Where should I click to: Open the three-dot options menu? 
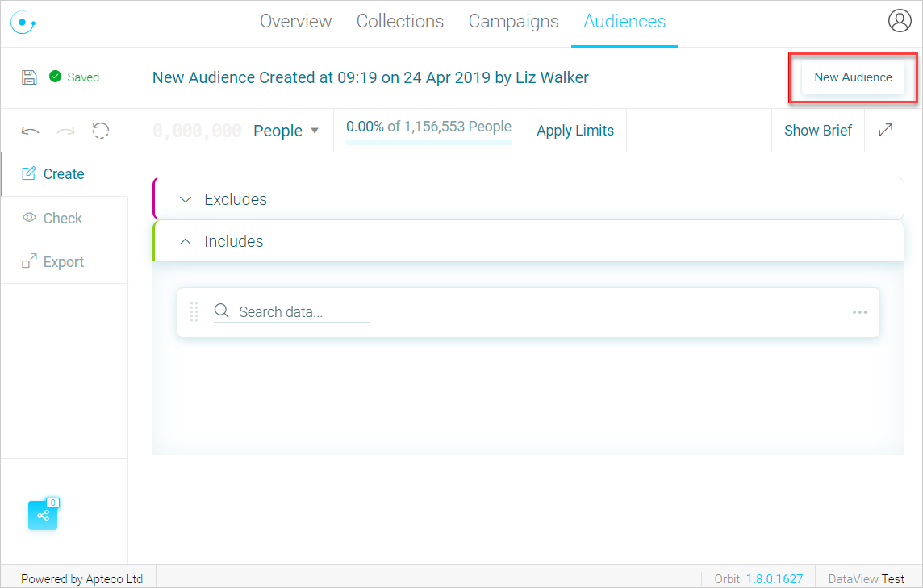pyautogui.click(x=859, y=312)
